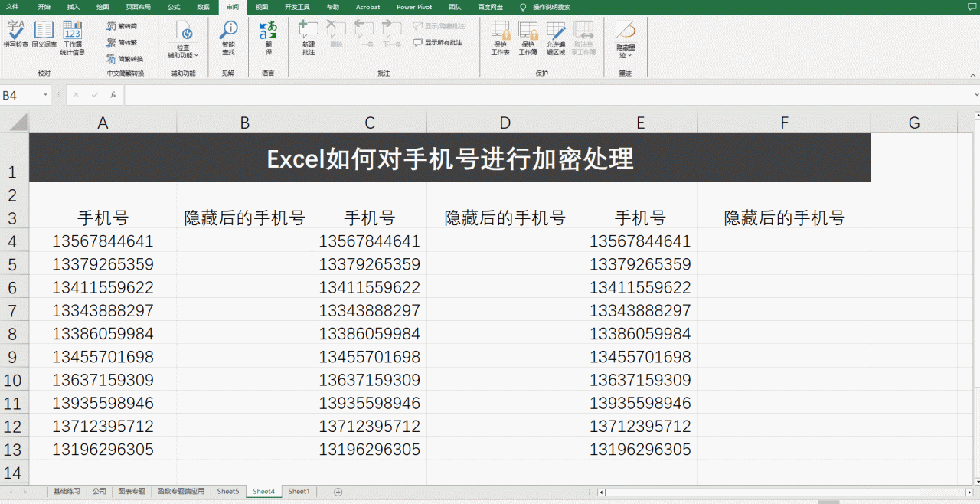Click cell C8 with 13386059984
980x504 pixels.
tap(369, 334)
